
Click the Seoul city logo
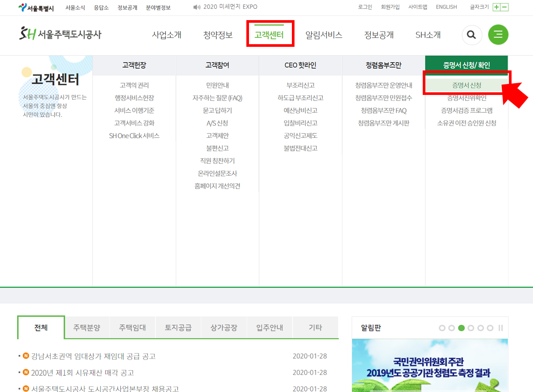click(36, 7)
